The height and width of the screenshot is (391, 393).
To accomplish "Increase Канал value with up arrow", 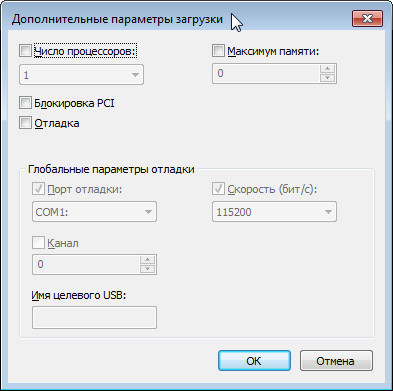I will [x=147, y=260].
